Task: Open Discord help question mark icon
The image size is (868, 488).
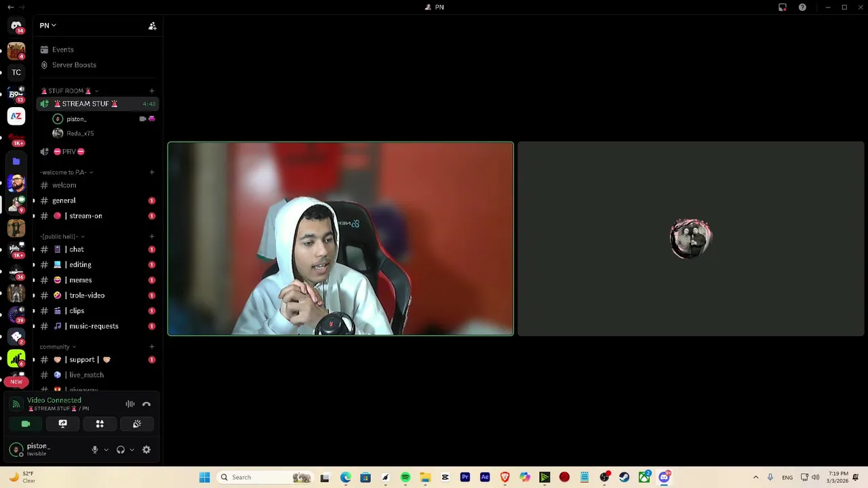Action: click(x=803, y=7)
